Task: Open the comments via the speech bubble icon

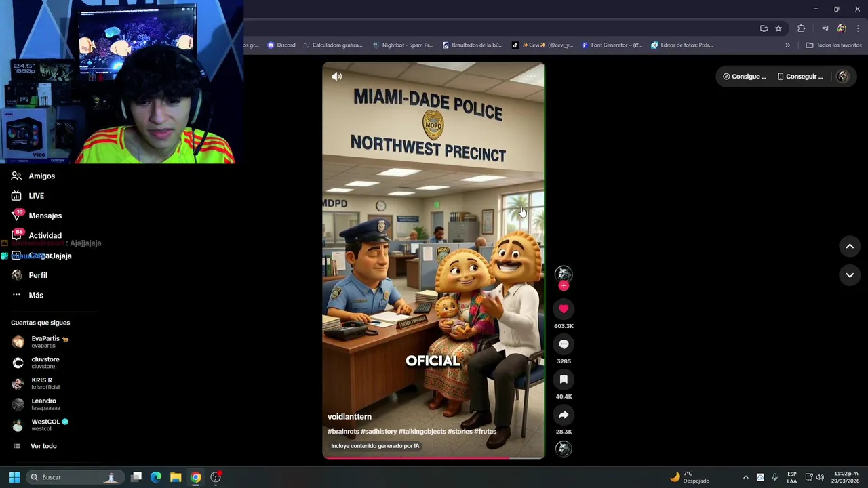Action: coord(564,344)
